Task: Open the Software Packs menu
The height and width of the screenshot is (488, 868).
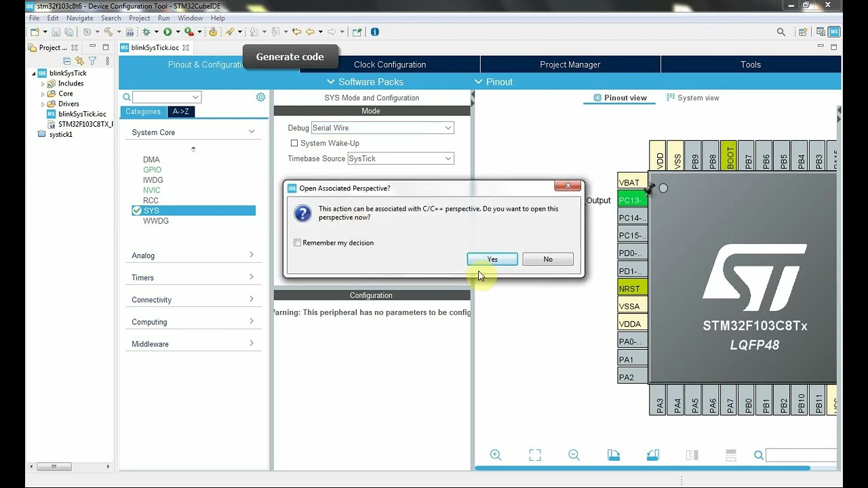Action: [365, 81]
